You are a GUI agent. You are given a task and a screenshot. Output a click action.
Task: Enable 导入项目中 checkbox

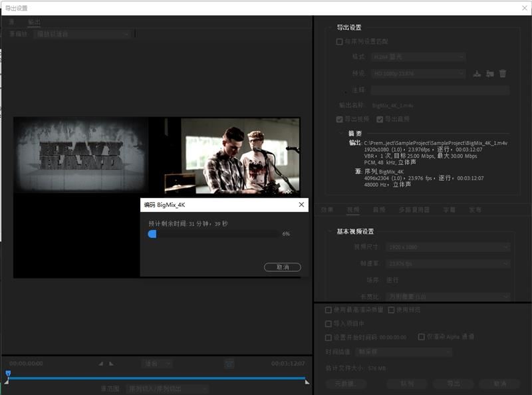(x=328, y=324)
